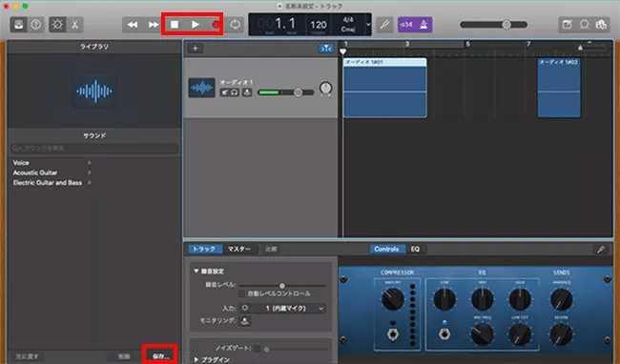620x364 pixels.
Task: Adjust the master volume slider in toolbar
Action: (494, 25)
